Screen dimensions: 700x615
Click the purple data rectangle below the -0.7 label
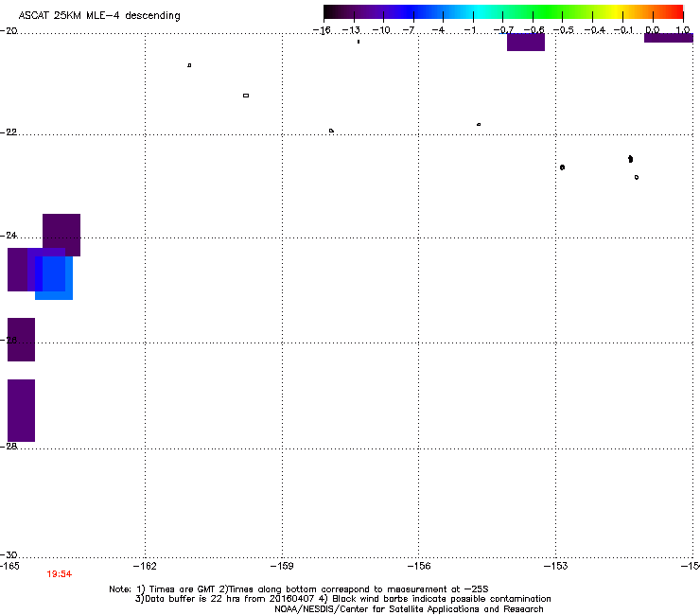(x=526, y=42)
